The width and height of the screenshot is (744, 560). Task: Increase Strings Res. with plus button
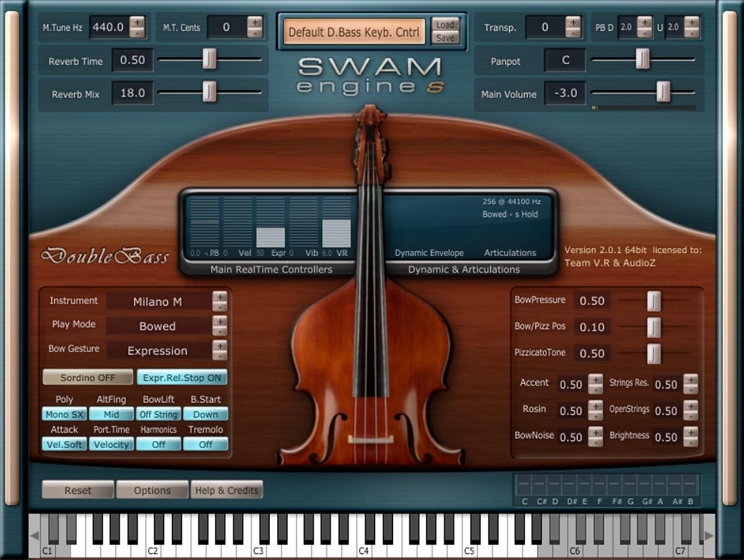tap(691, 379)
